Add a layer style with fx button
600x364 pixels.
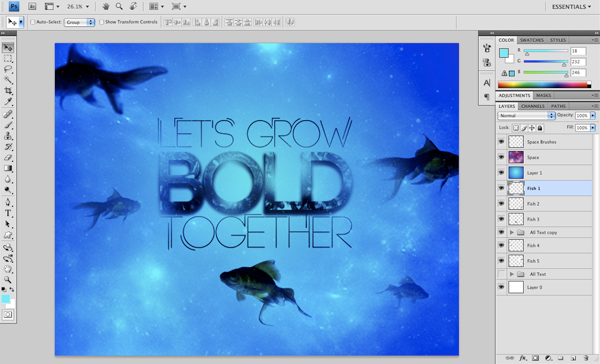tap(522, 358)
